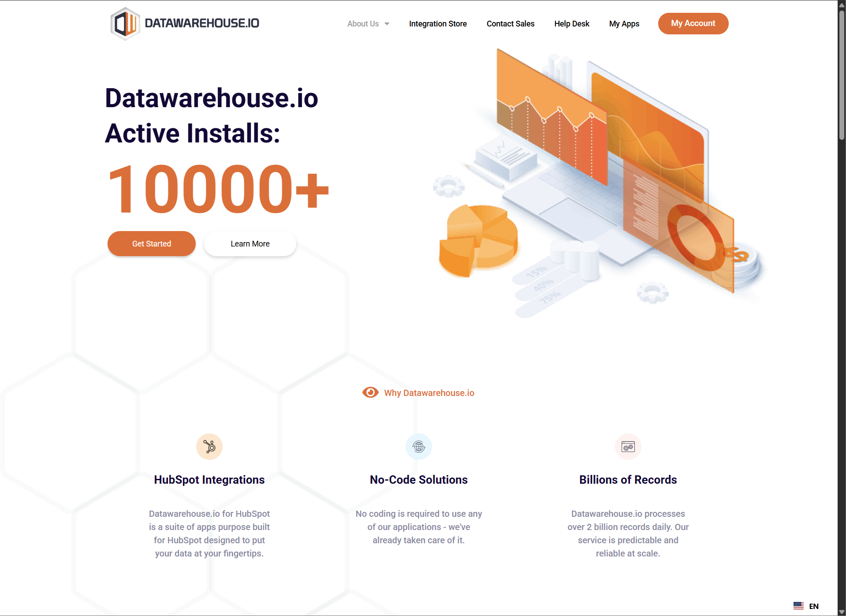Click the DATAWAREHOUSE.IO brand text
This screenshot has height=616, width=846.
coord(202,23)
